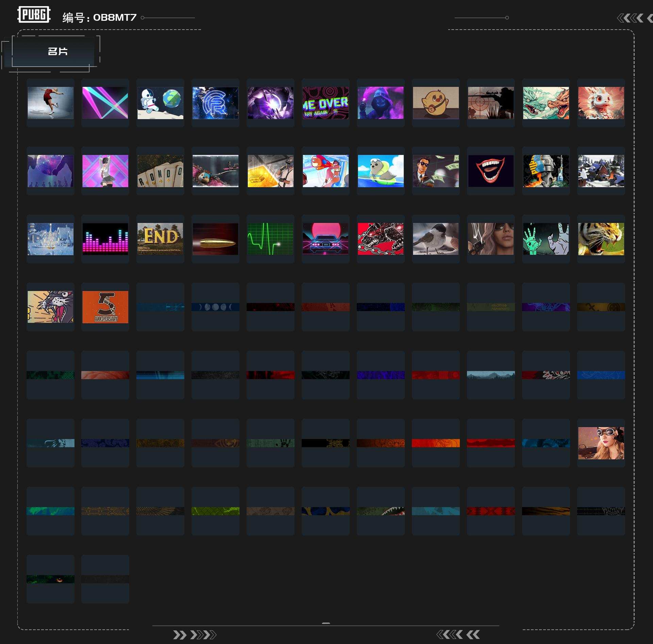
Task: Choose the golden END text nameplate
Action: [x=160, y=239]
